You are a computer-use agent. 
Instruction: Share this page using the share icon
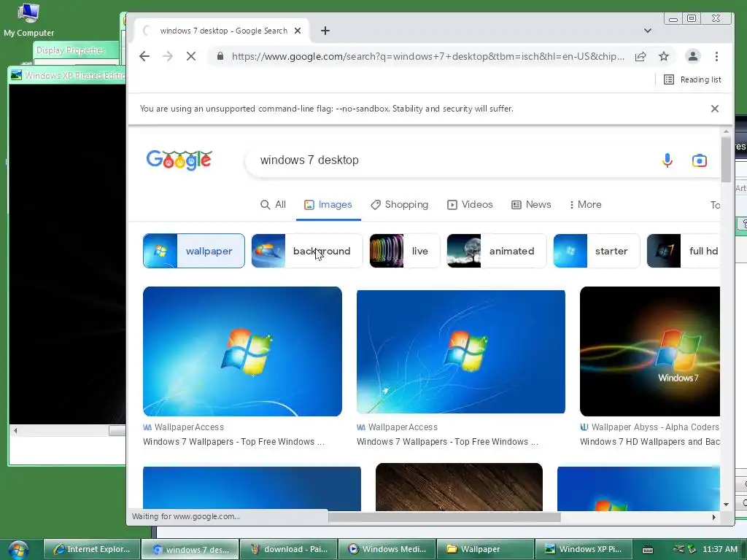pyautogui.click(x=640, y=56)
